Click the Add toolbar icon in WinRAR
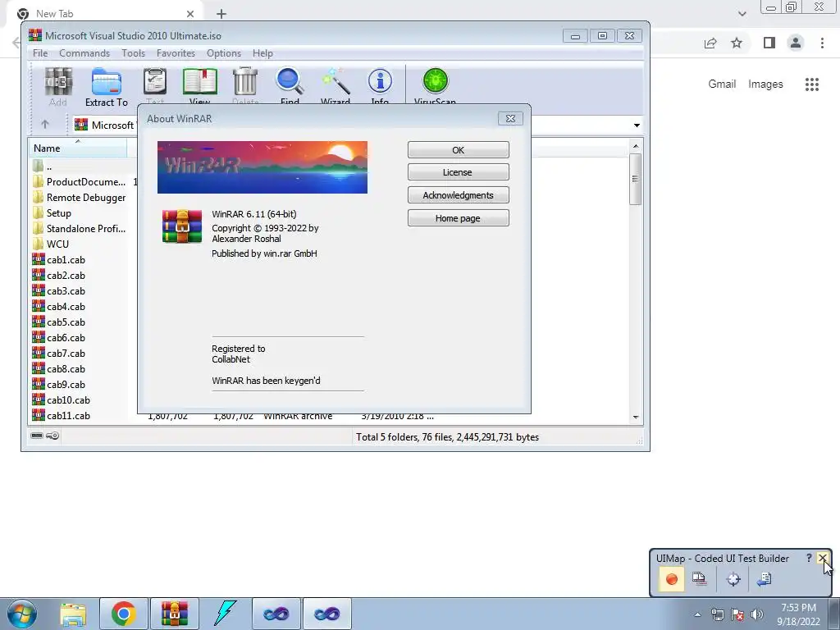This screenshot has height=630, width=840. coord(58,87)
